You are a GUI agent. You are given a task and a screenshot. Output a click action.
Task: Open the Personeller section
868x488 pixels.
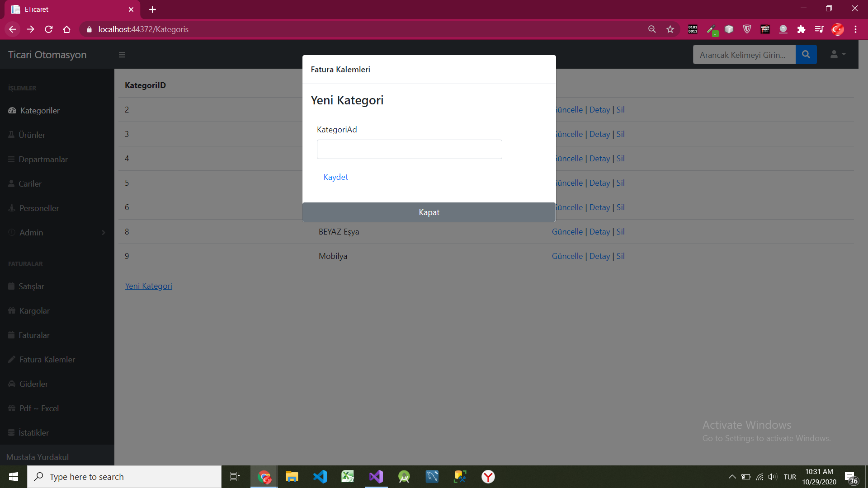pos(39,208)
